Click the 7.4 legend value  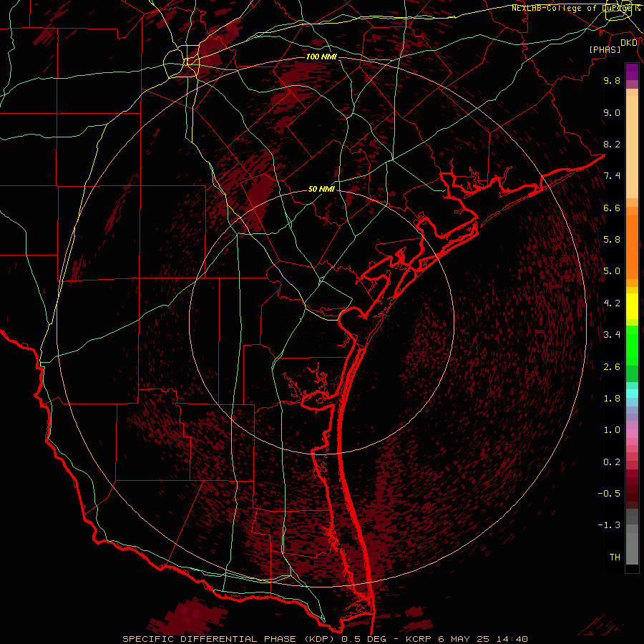pyautogui.click(x=612, y=176)
